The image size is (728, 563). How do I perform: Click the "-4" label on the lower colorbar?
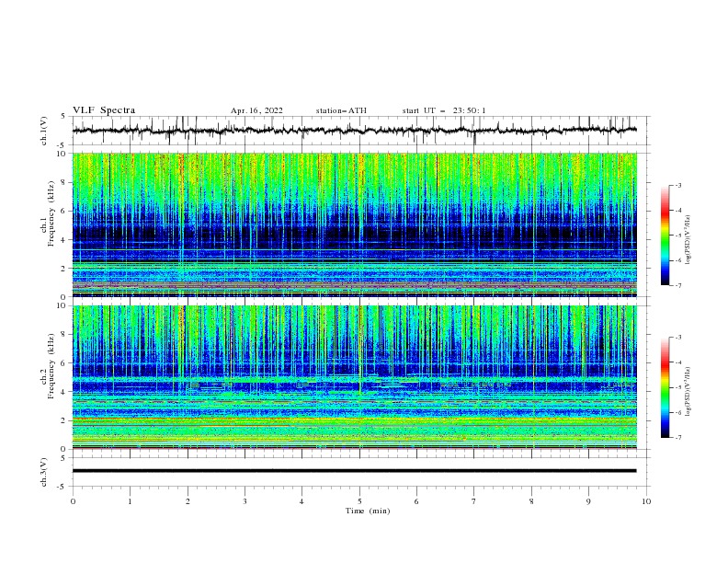tap(678, 362)
